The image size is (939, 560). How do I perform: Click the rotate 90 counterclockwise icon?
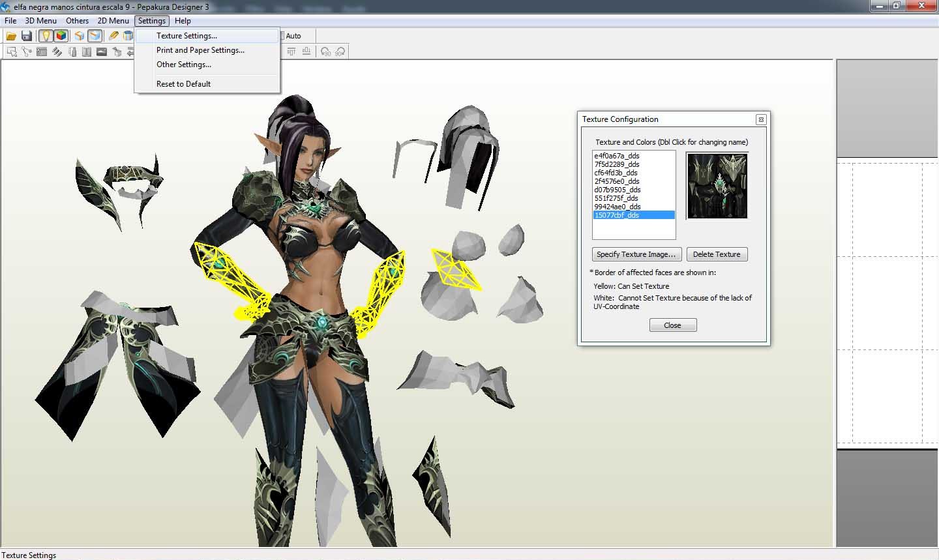pyautogui.click(x=325, y=52)
